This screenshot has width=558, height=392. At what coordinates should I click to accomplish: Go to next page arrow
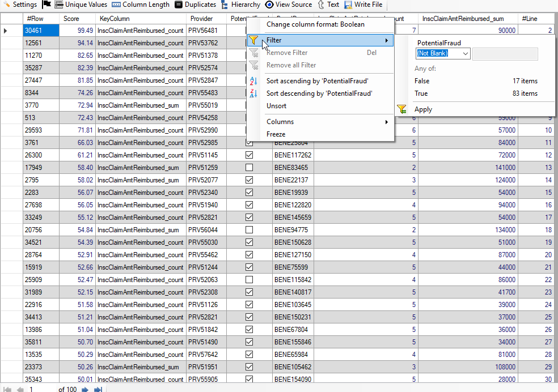(85, 389)
